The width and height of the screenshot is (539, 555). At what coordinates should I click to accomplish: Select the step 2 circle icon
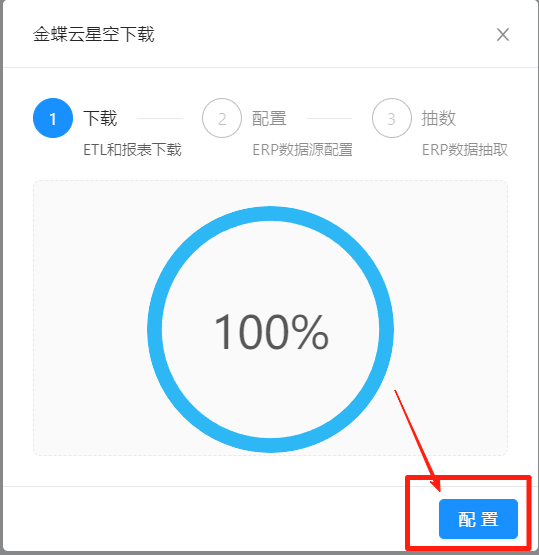point(222,118)
